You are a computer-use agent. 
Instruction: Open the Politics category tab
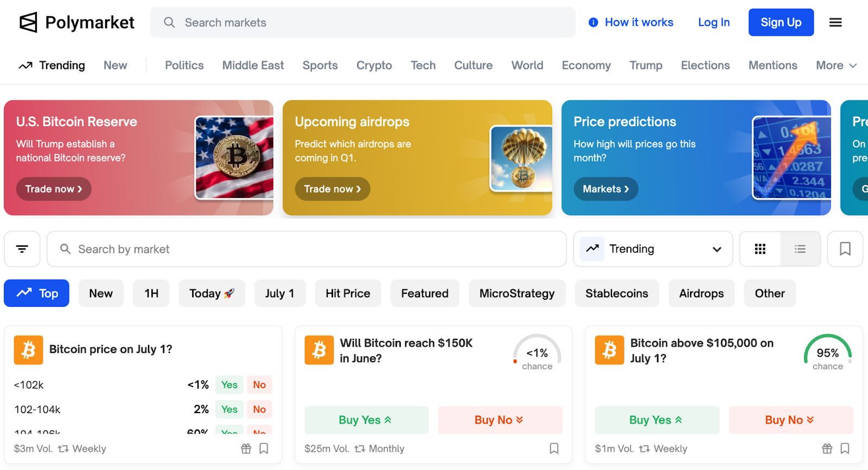click(184, 66)
